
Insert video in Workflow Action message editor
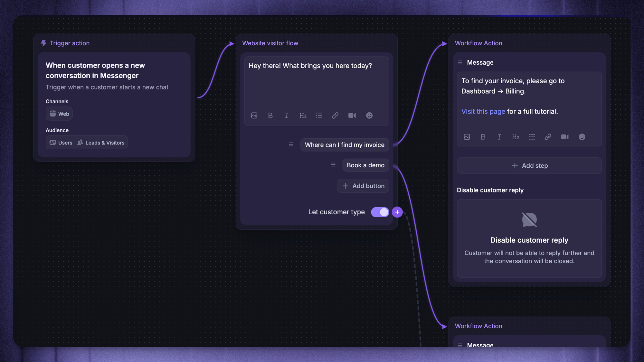pyautogui.click(x=565, y=137)
